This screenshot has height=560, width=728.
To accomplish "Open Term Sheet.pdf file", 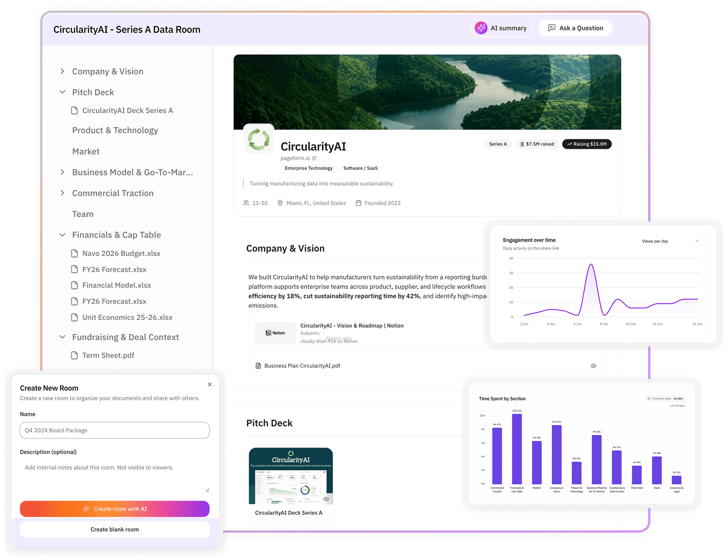I will point(108,355).
